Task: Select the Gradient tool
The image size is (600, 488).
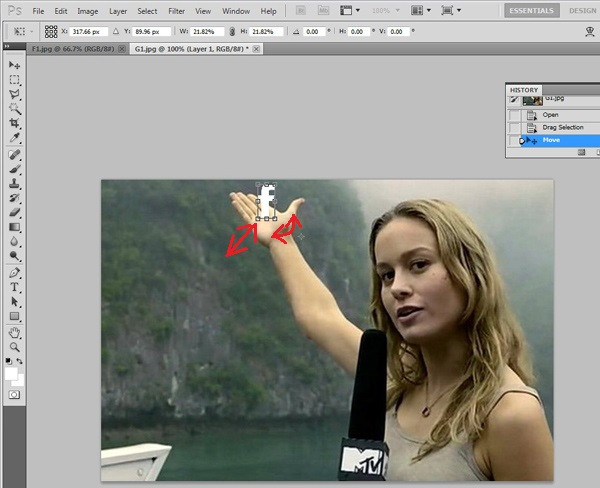Action: 14,227
